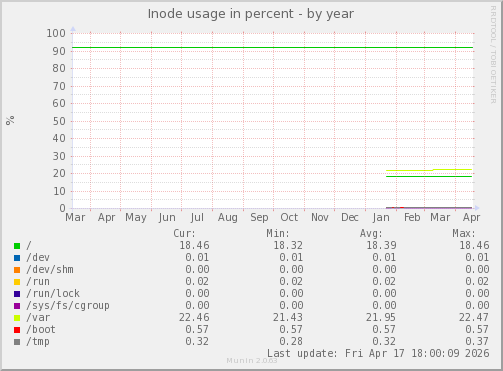This screenshot has height=371, width=503.
Task: Click the /var current value 22.46
Action: [x=194, y=317]
